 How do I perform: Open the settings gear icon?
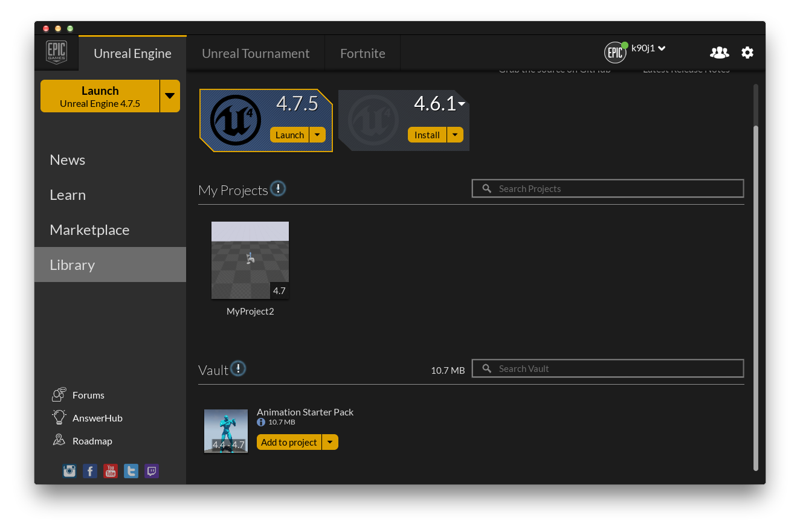coord(747,53)
